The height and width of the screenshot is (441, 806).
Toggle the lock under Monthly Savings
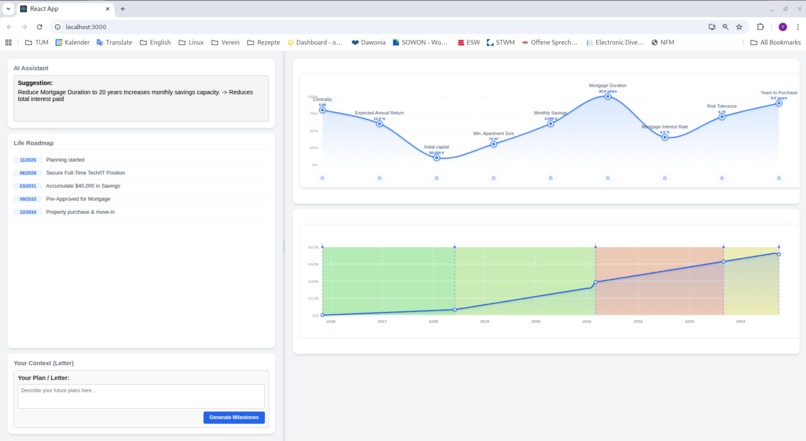pyautogui.click(x=551, y=178)
